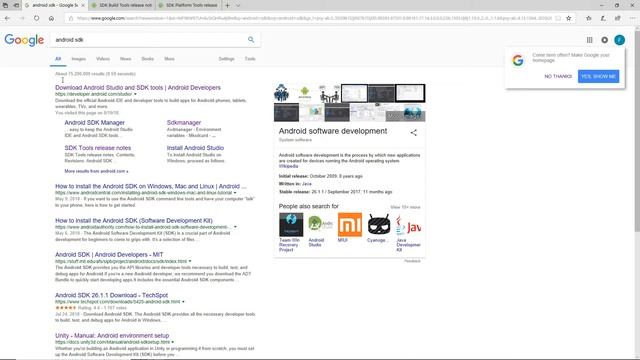Open the Google apps grid
640x360 pixels.
pyautogui.click(x=589, y=40)
